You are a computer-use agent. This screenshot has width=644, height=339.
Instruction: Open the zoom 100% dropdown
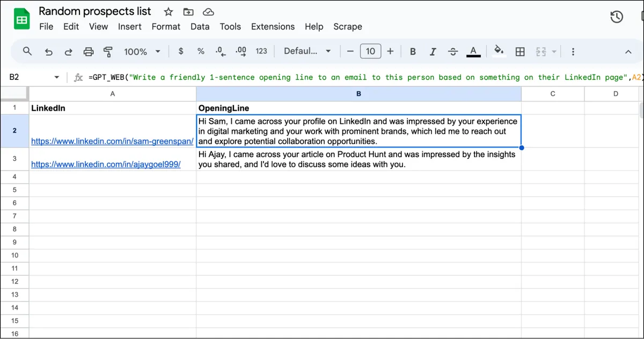(x=142, y=51)
